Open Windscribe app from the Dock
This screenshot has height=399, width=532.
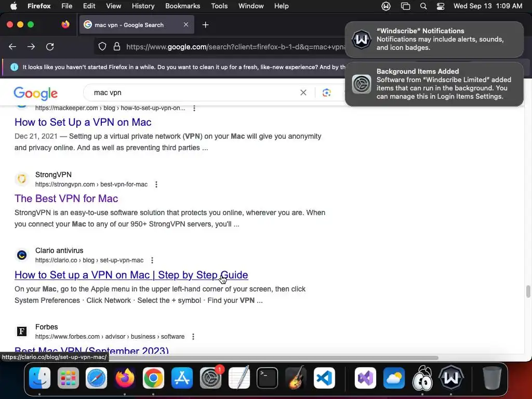click(x=451, y=378)
